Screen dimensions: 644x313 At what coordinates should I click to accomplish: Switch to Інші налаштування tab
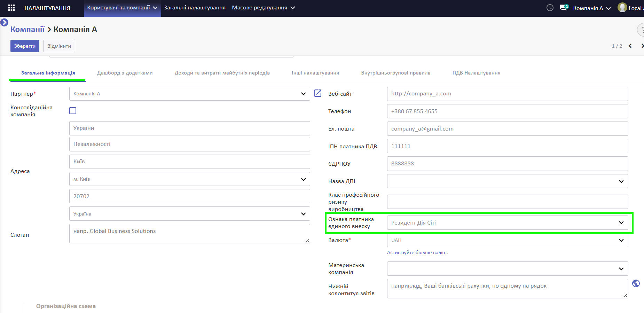[x=315, y=73]
